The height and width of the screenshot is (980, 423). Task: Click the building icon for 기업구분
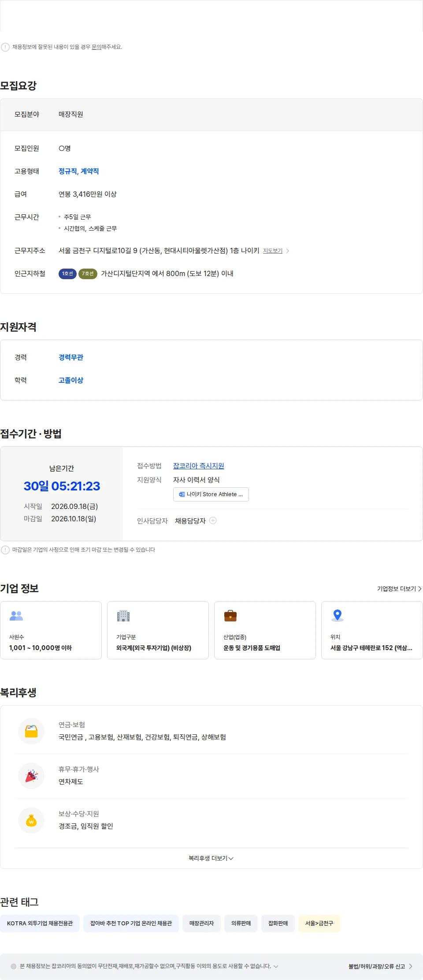(123, 616)
